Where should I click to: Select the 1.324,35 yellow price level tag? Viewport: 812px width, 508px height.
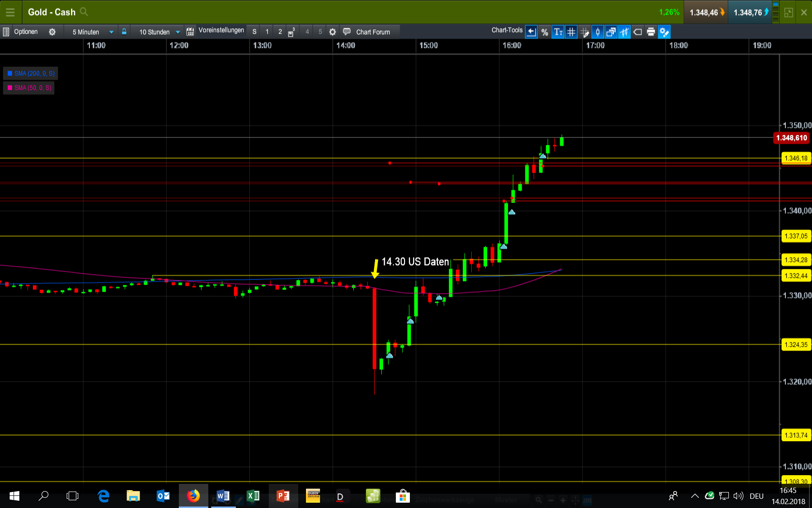(796, 344)
